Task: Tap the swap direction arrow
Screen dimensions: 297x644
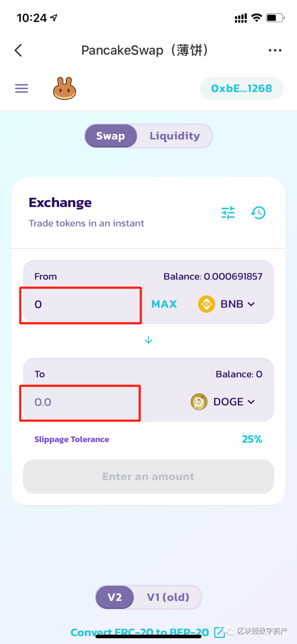Action: (x=148, y=340)
